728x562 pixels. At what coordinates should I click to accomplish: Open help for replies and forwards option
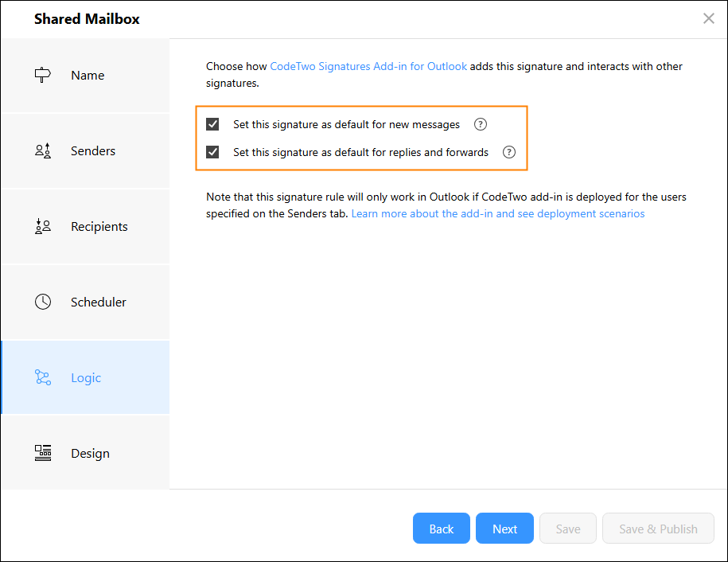(509, 152)
